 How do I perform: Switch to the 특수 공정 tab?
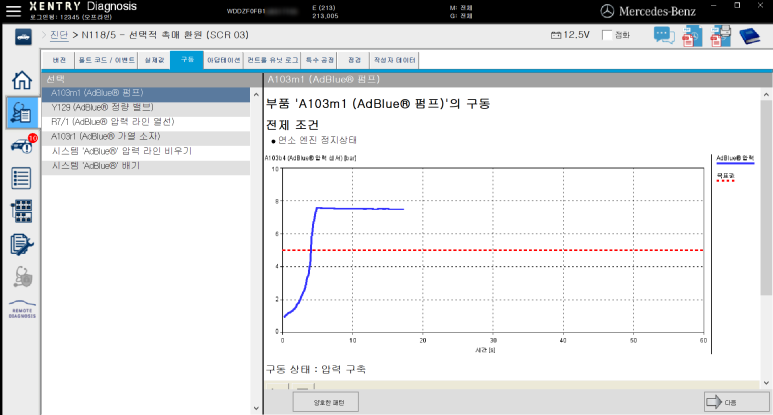coord(319,60)
